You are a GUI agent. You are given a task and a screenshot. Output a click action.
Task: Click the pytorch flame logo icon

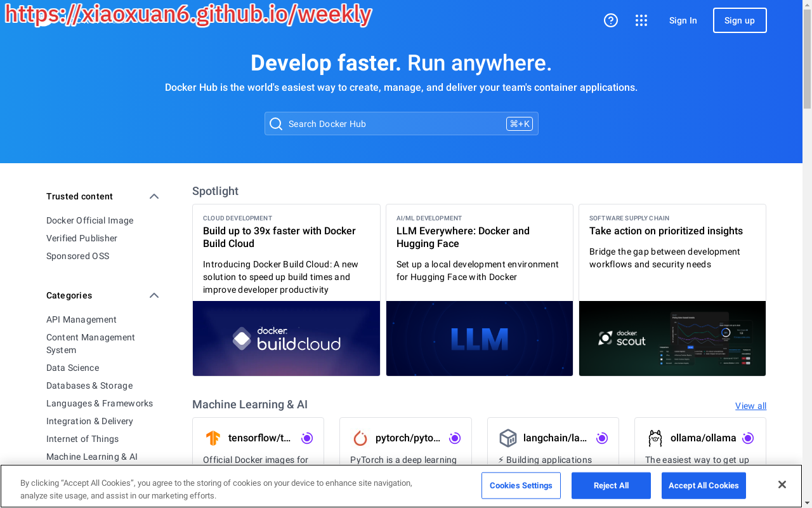pos(360,438)
